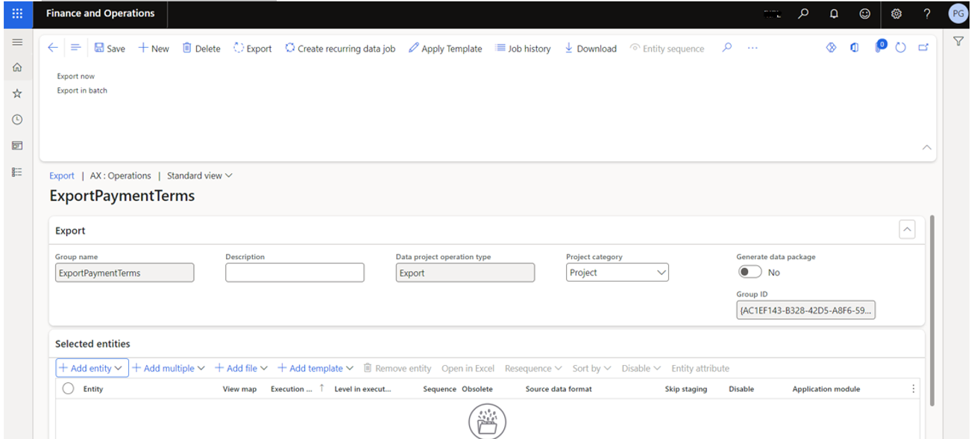The width and height of the screenshot is (980, 439).
Task: Click the Description input field
Action: coord(295,273)
